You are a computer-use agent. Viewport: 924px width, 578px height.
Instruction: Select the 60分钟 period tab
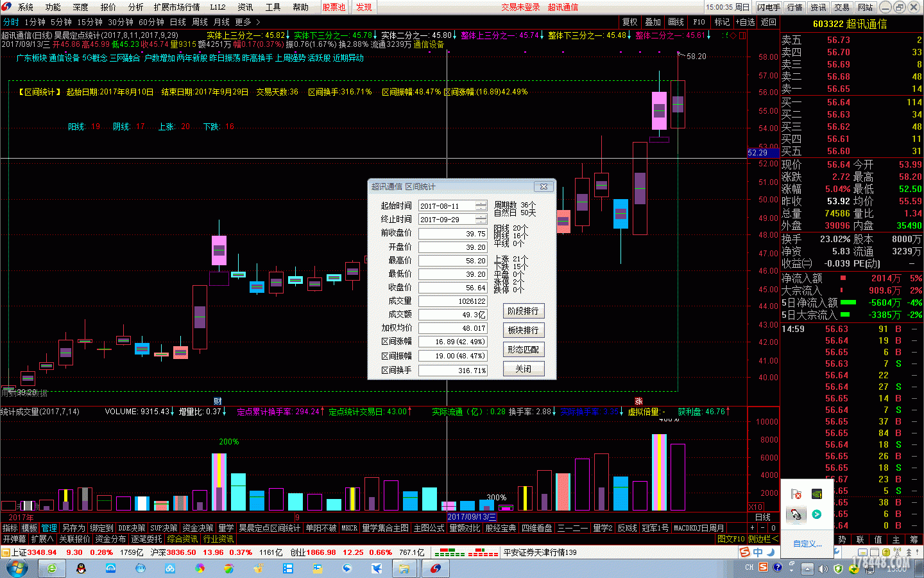coord(151,22)
